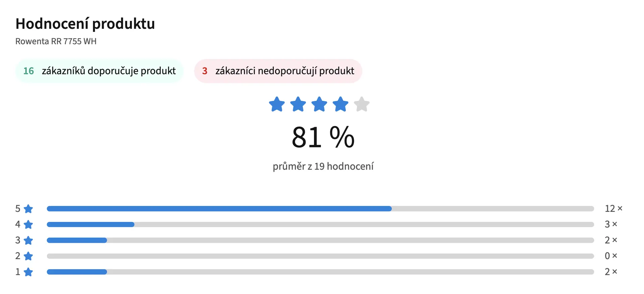Image resolution: width=644 pixels, height=294 pixels.
Task: Click the star icon in 3-star row
Action: pos(29,240)
